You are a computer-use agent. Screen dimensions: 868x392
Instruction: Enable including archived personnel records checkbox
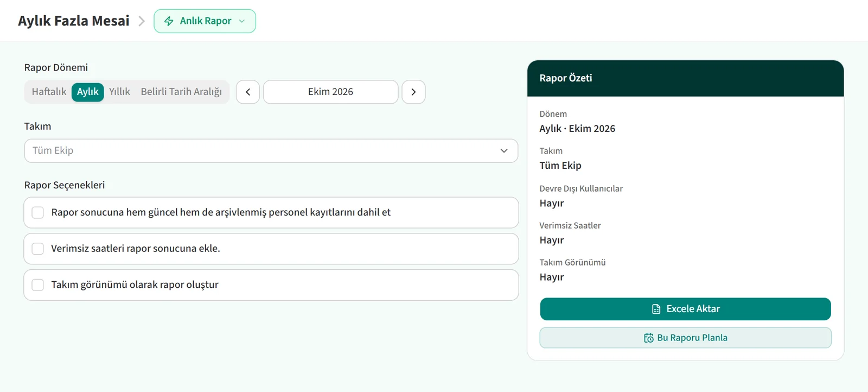pyautogui.click(x=38, y=212)
